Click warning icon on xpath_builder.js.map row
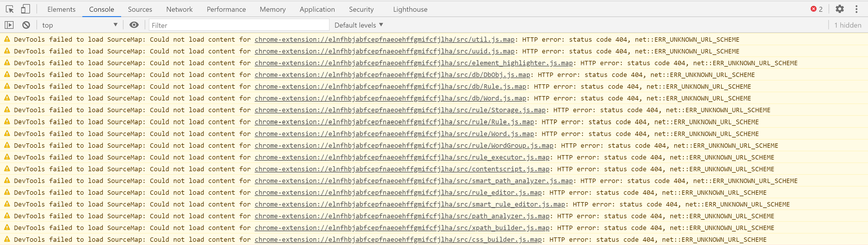Screen dimensions: 868x245 coord(7,227)
